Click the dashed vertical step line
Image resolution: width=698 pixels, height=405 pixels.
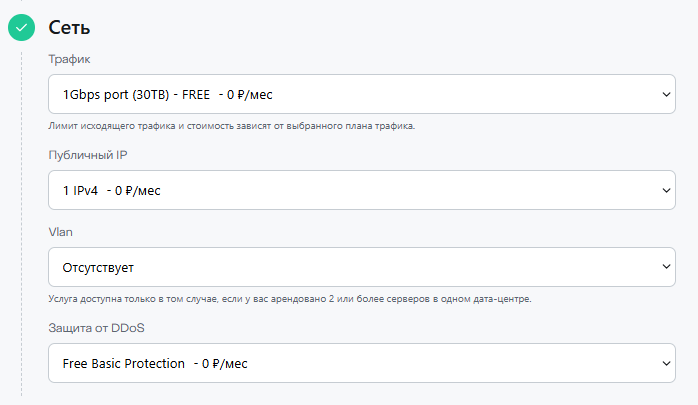[21, 224]
